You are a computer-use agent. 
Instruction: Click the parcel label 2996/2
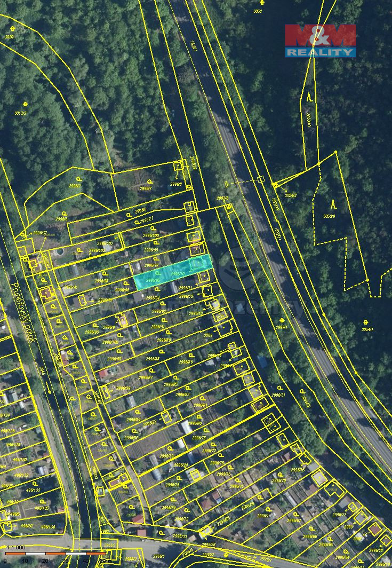click(75, 186)
